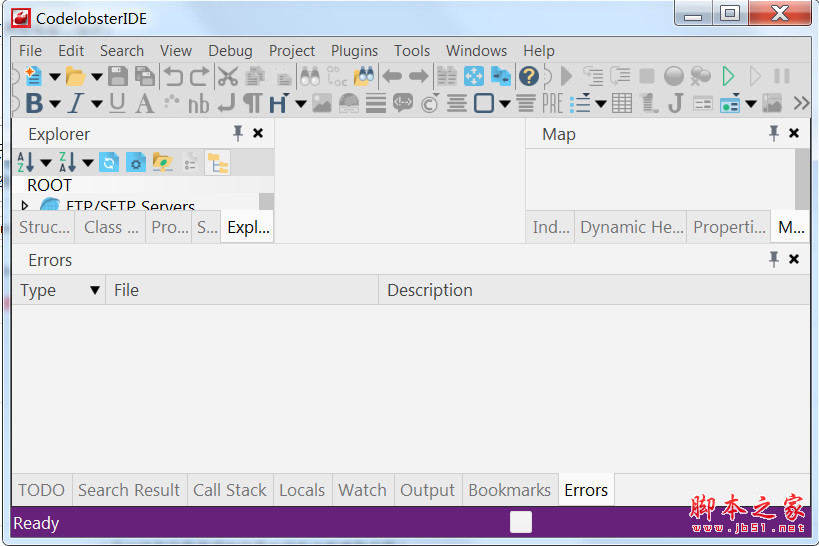Viewport: 819px width, 546px height.
Task: Close the Errors panel
Action: point(794,259)
